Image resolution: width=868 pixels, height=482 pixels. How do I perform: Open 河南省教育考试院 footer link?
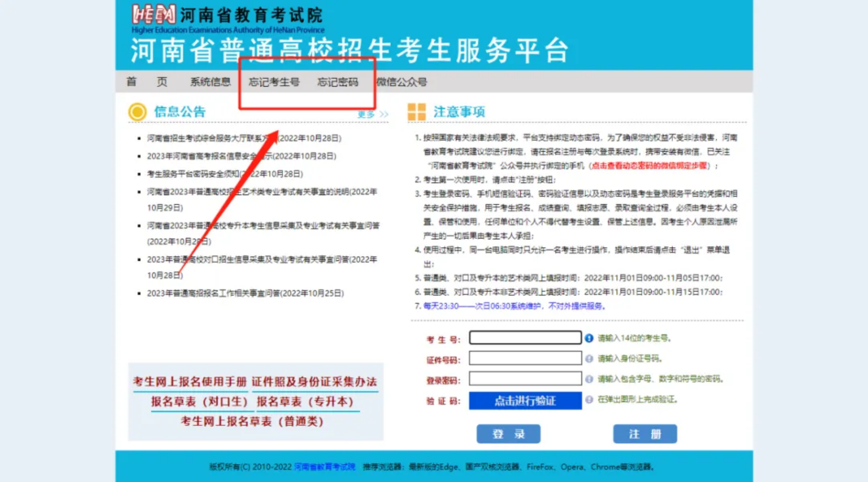point(325,466)
